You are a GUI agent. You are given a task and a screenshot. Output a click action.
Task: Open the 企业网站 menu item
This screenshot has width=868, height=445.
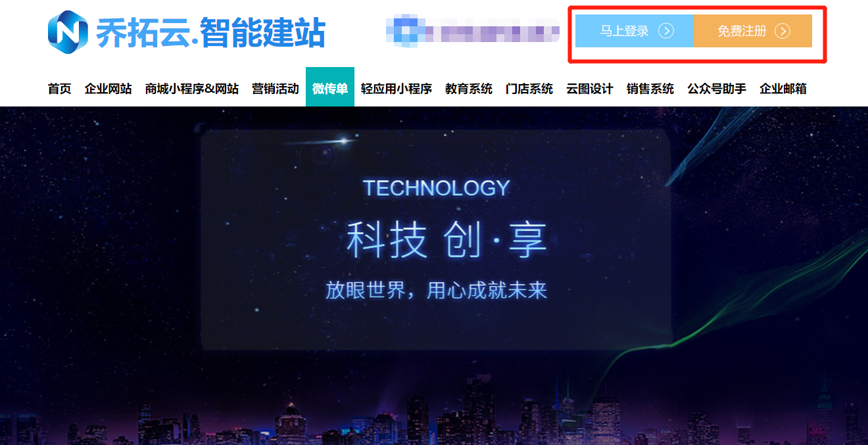(x=108, y=89)
